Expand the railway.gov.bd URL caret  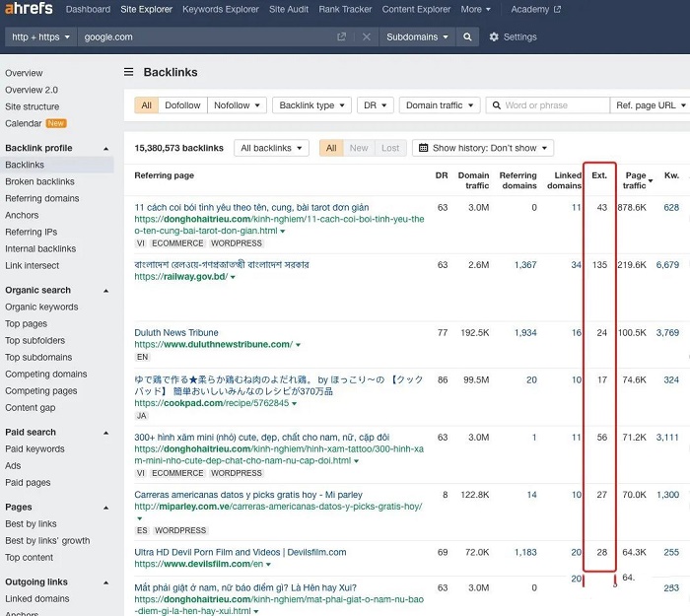[x=233, y=277]
